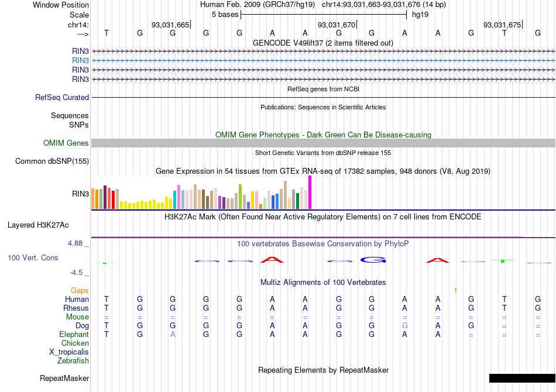Click the Human alignment row label

tap(77, 299)
